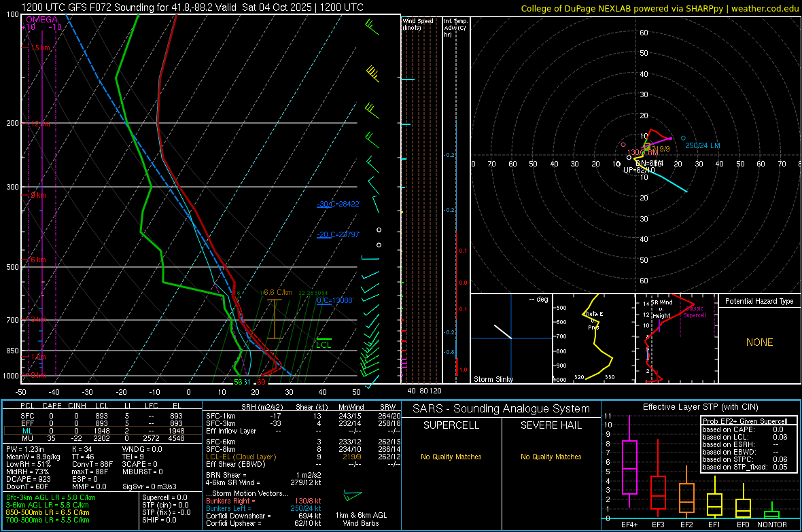This screenshot has height=532, width=802.
Task: Click the Classic Supercell magenta label
Action: 695,312
